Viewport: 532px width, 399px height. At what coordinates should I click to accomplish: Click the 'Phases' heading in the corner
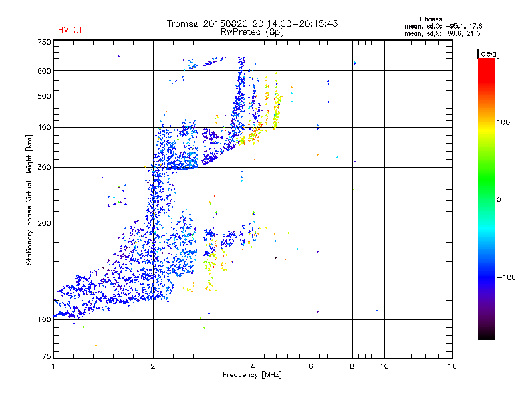click(x=430, y=19)
